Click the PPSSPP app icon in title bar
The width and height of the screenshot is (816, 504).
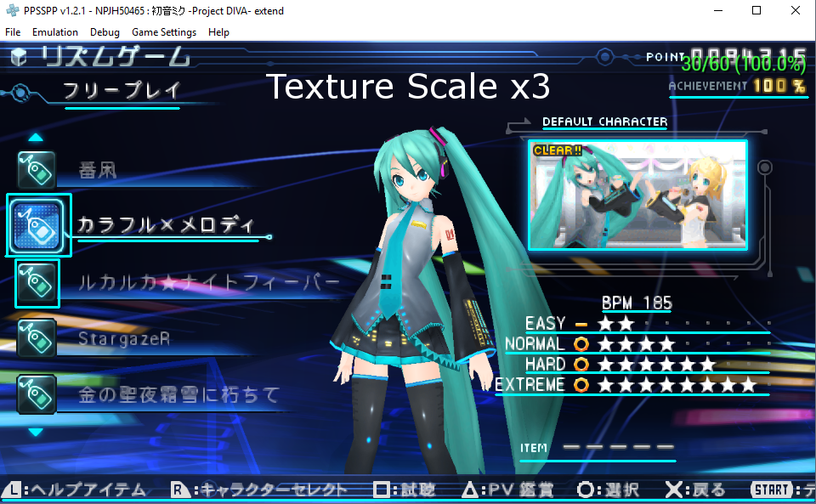coord(11,11)
